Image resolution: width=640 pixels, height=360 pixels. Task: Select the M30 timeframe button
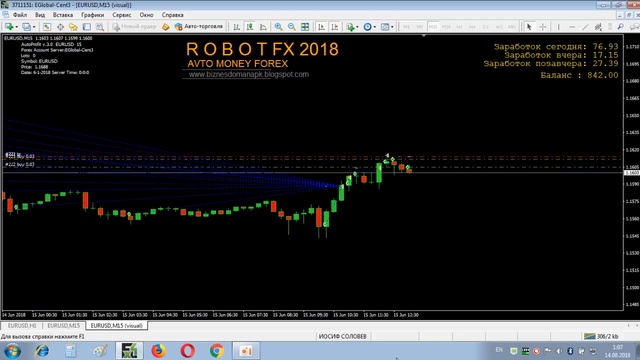[446, 27]
